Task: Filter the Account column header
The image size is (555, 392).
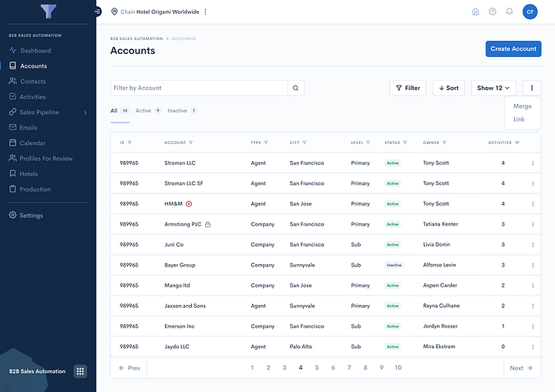Action: click(x=191, y=142)
